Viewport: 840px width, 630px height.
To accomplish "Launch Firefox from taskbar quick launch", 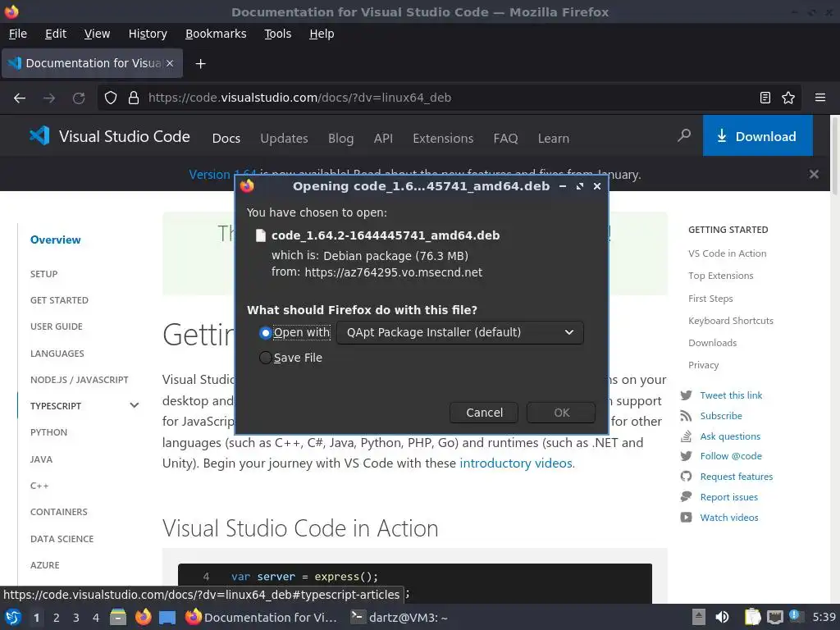I will [143, 618].
